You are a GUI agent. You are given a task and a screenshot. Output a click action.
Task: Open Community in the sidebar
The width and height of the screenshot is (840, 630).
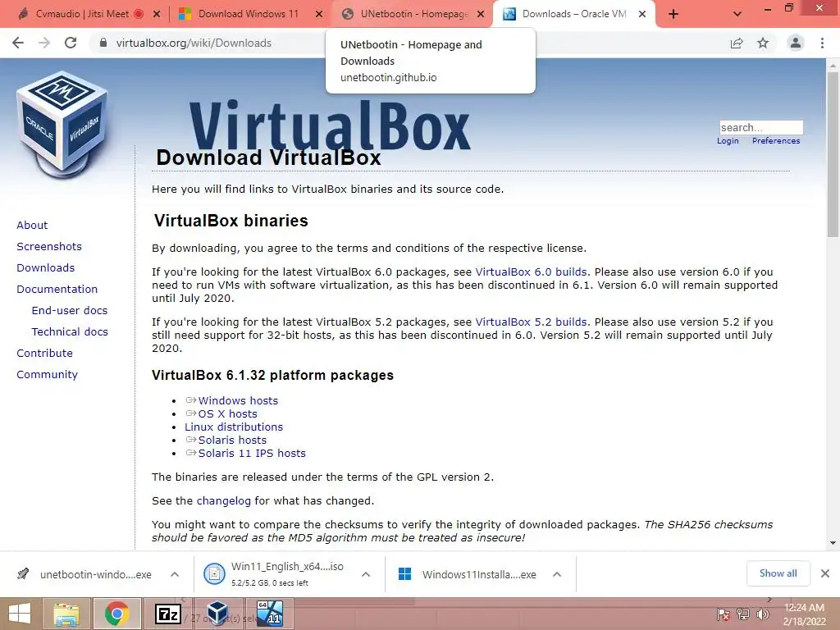pyautogui.click(x=47, y=374)
